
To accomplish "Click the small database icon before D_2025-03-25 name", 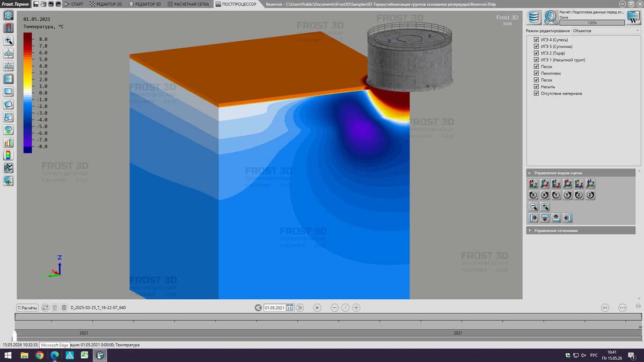I will coord(64,308).
